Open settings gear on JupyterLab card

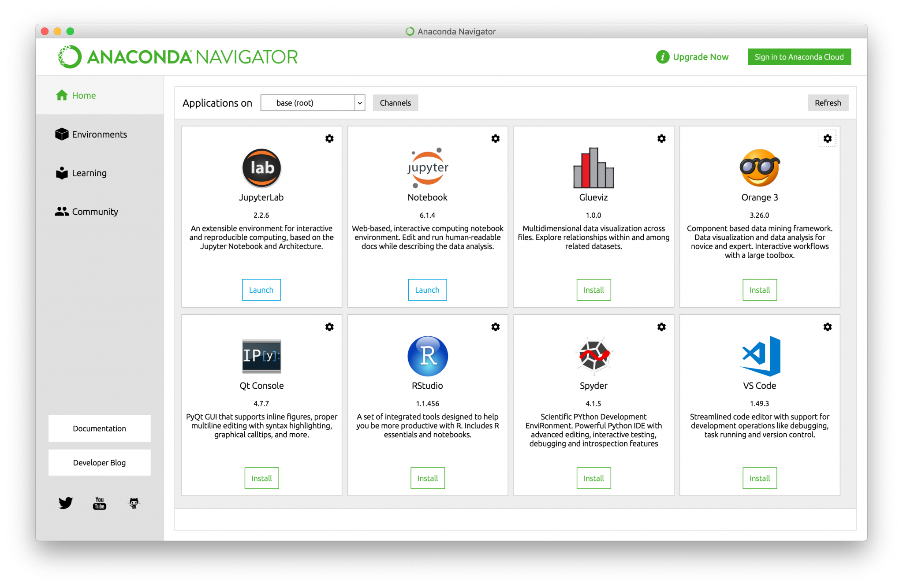point(329,139)
